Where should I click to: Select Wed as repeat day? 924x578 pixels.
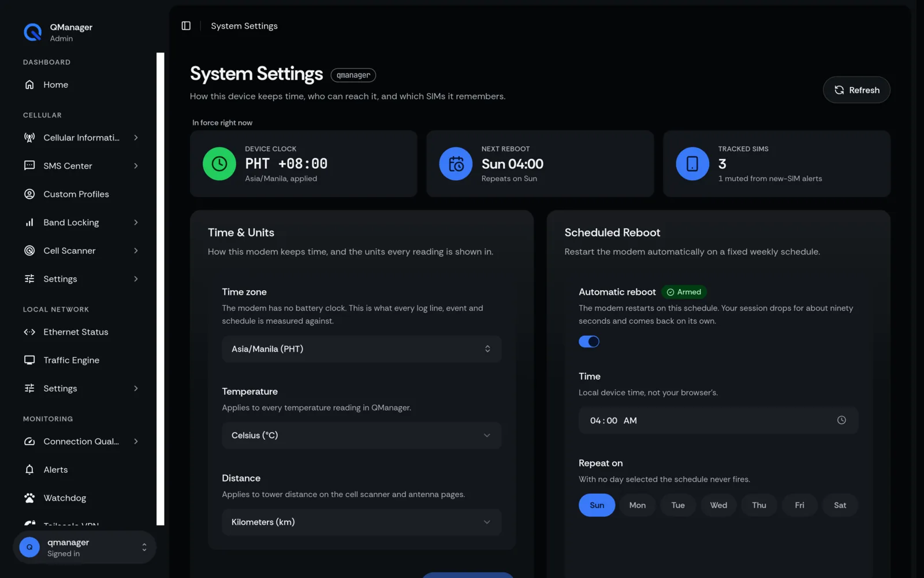point(718,505)
